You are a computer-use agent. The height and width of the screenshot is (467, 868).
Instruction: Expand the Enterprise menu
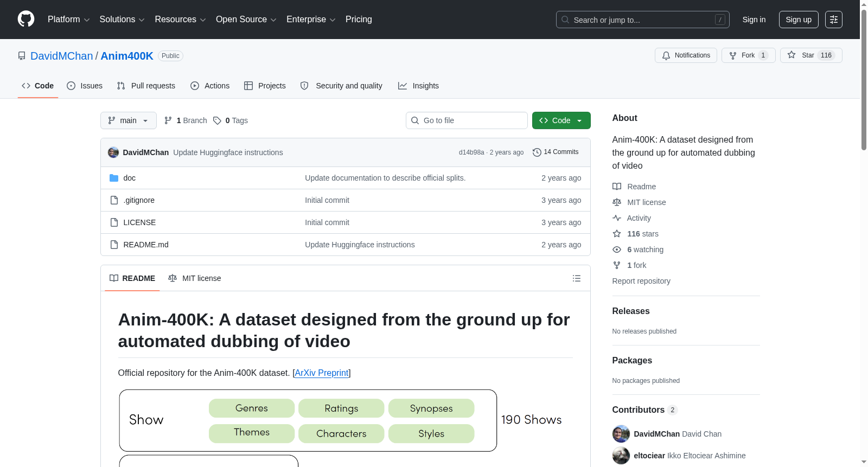coord(311,20)
